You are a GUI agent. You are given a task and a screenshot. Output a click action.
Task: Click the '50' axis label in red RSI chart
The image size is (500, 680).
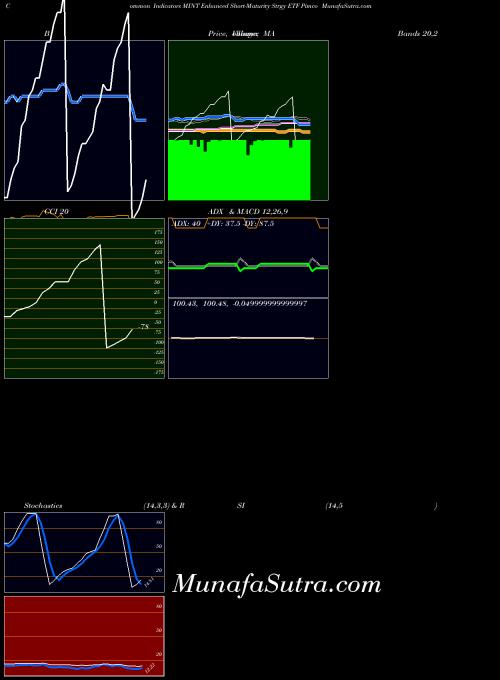click(x=159, y=630)
